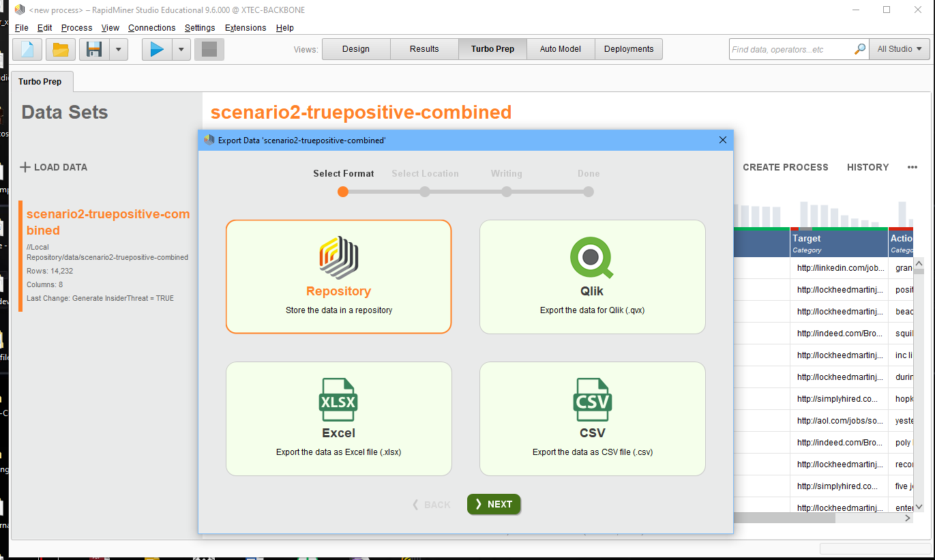Viewport: 935px width, 560px height.
Task: Select the Turbo Prep view
Action: 492,49
